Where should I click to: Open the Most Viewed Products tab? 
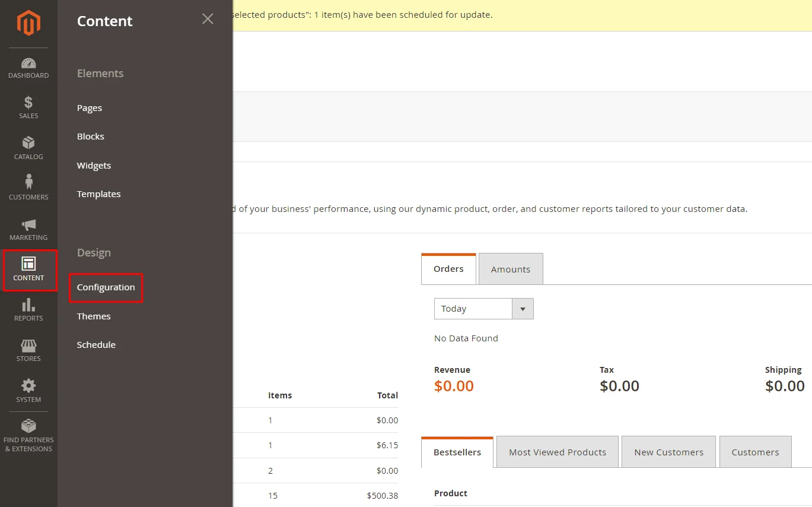[x=557, y=452]
